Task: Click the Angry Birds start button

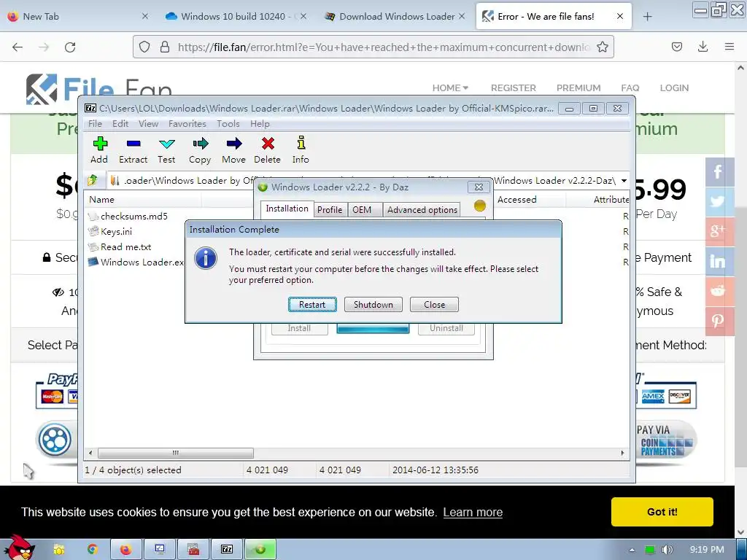Action: (18, 548)
